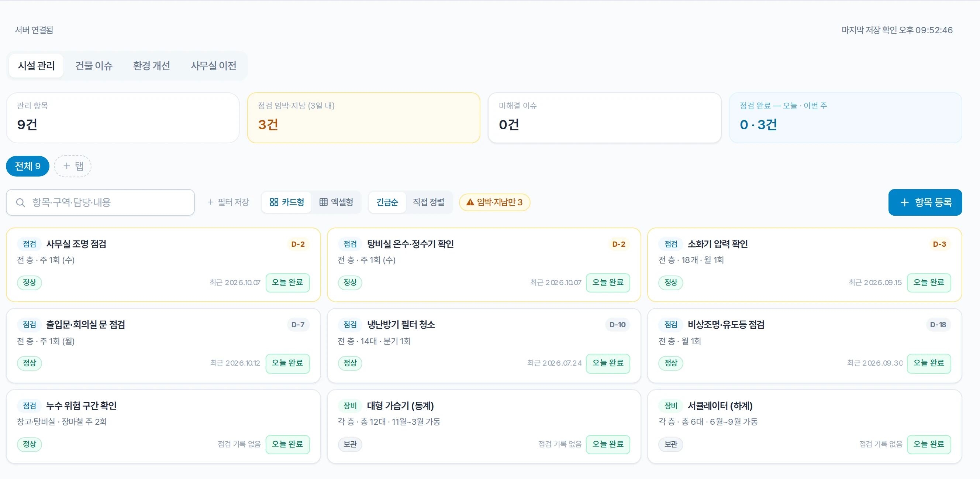Mark 냉난방기 필터 청소 as 오늘 완료
Image resolution: width=980 pixels, height=479 pixels.
tap(608, 363)
